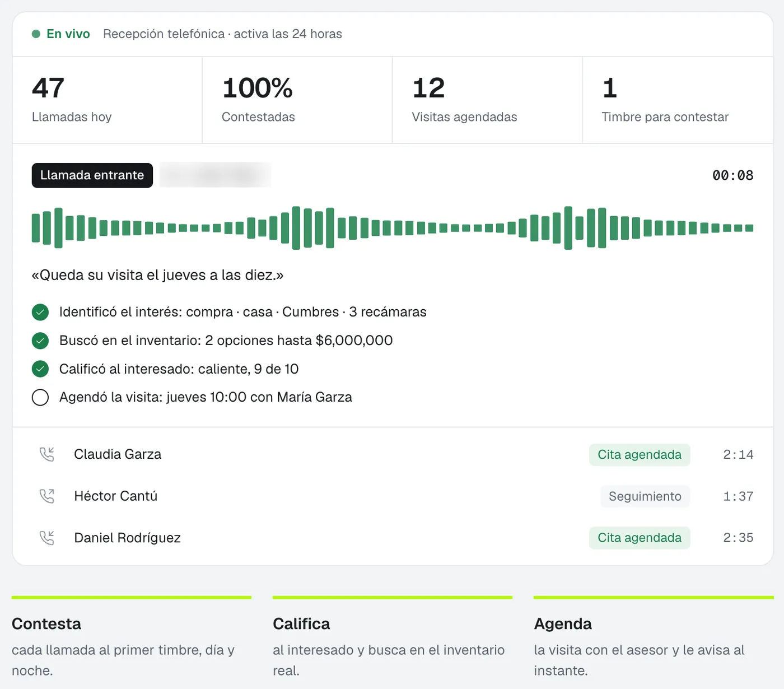
Task: Select the En vivo label
Action: (68, 34)
